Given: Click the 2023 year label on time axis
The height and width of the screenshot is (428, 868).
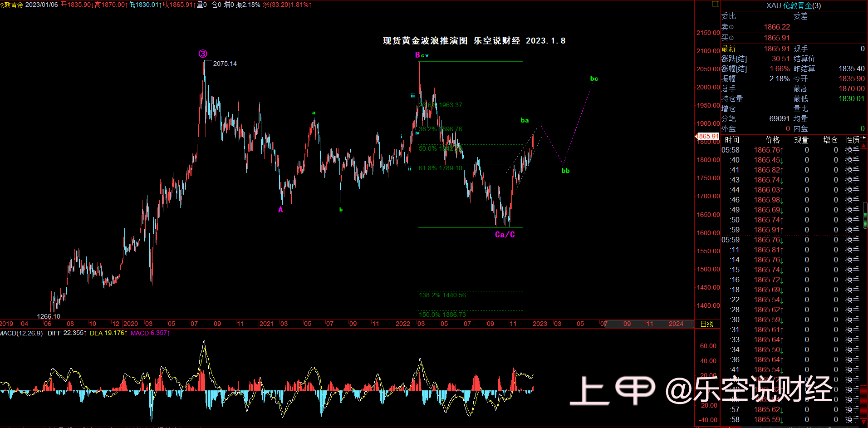Looking at the screenshot, I should 540,324.
